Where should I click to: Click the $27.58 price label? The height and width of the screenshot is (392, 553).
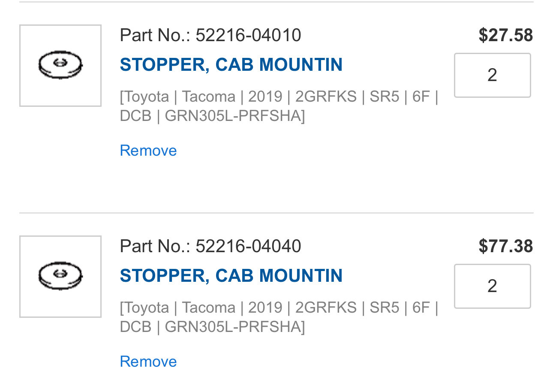(x=506, y=35)
